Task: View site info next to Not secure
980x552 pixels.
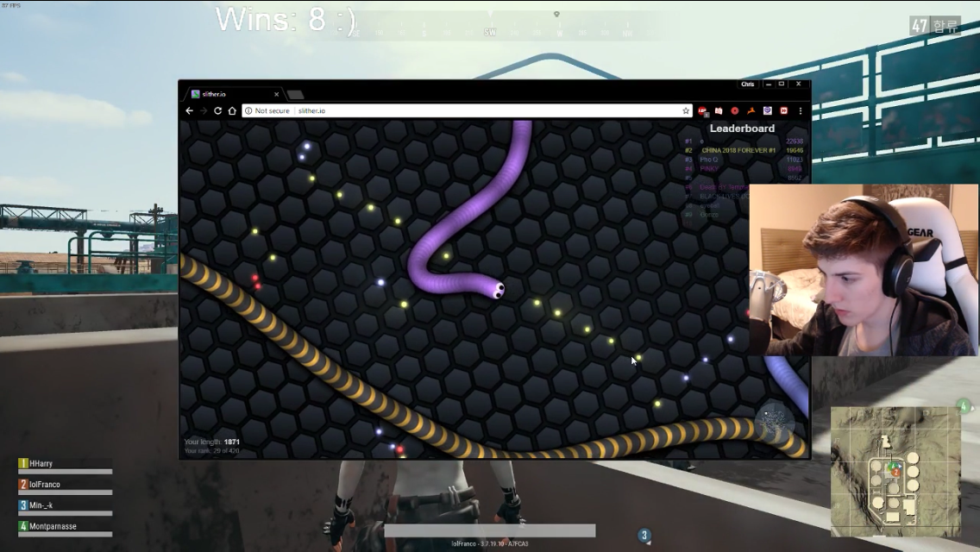Action: click(248, 110)
